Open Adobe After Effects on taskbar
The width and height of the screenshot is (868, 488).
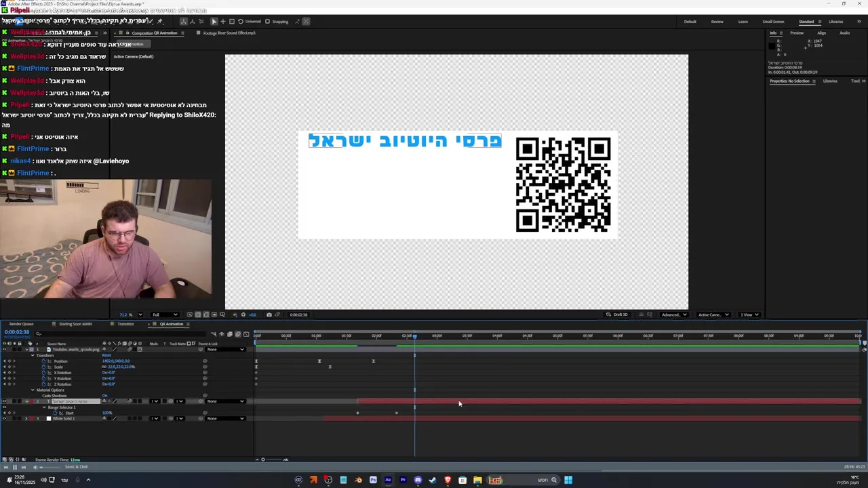point(388,480)
